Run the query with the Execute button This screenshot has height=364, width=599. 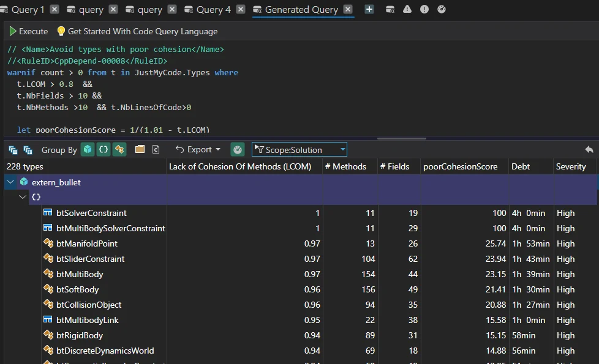click(x=29, y=31)
